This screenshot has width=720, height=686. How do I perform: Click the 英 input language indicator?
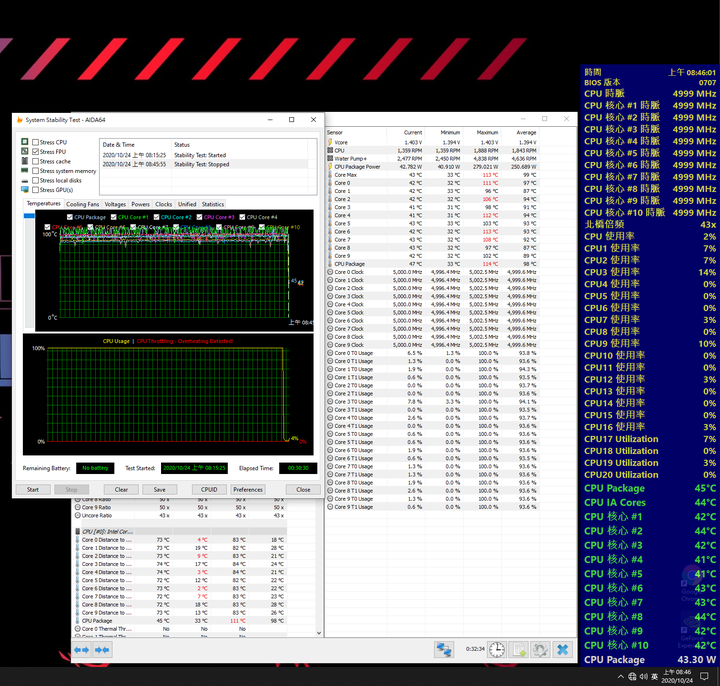click(x=654, y=676)
